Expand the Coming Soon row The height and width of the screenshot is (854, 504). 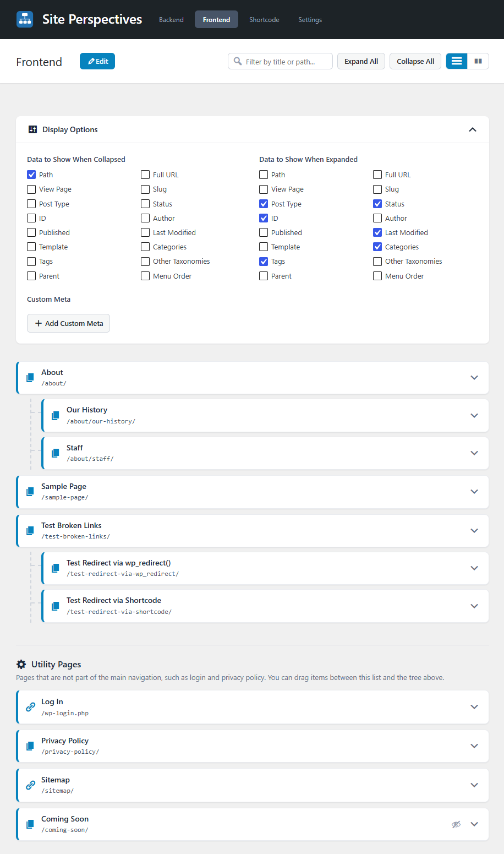point(474,824)
